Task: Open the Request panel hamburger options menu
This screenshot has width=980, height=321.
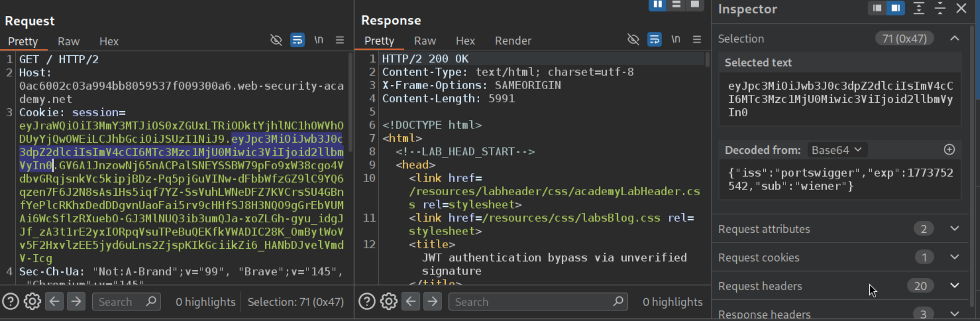Action: point(340,40)
